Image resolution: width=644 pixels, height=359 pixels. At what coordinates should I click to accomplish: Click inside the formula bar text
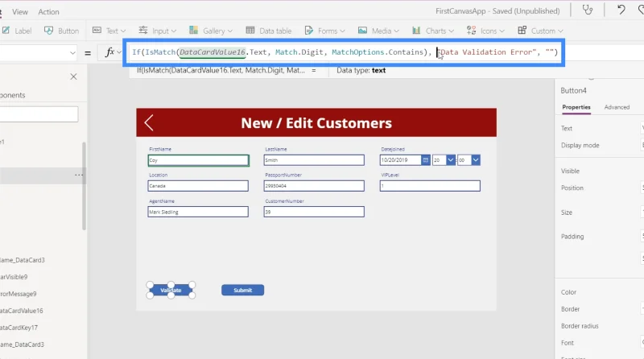[x=345, y=52]
